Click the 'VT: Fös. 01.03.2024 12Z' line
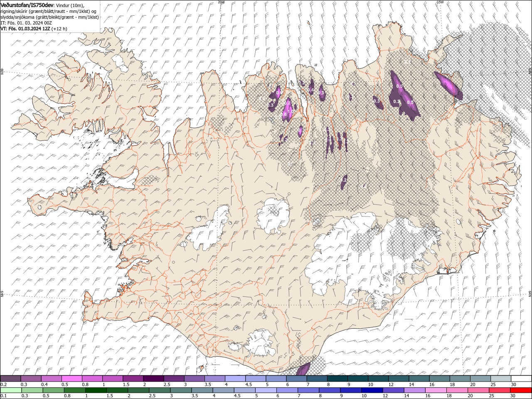532x399 pixels. 25,29
